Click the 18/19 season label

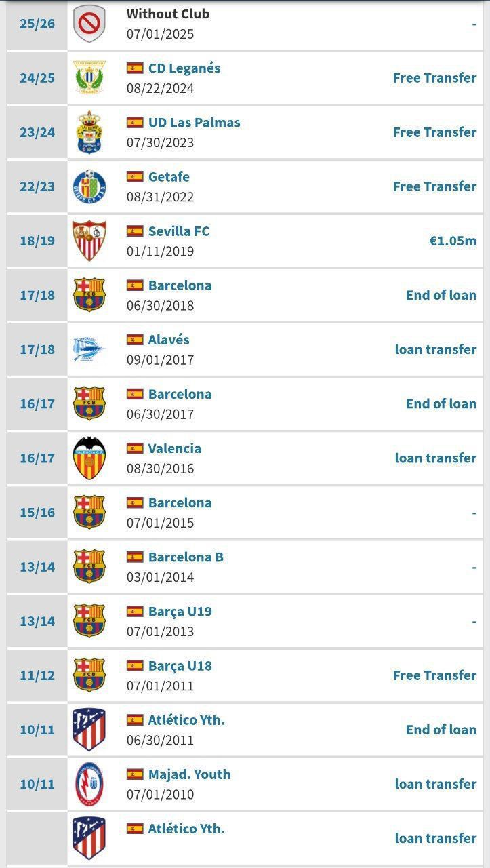pos(37,241)
